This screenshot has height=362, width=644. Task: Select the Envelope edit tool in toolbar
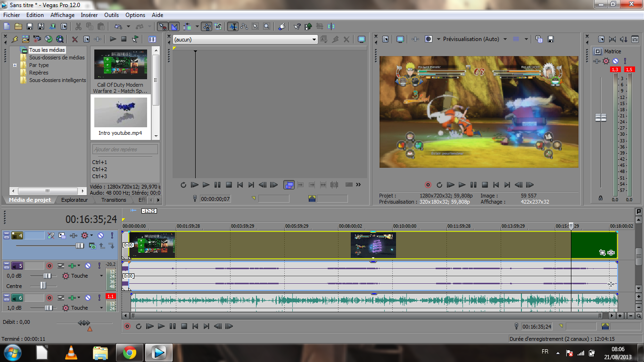245,27
